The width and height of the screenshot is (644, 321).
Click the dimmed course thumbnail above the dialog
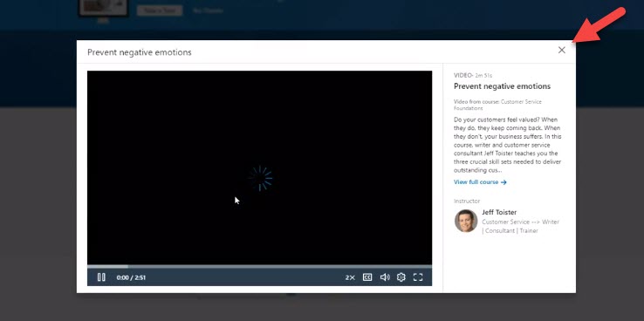103,8
